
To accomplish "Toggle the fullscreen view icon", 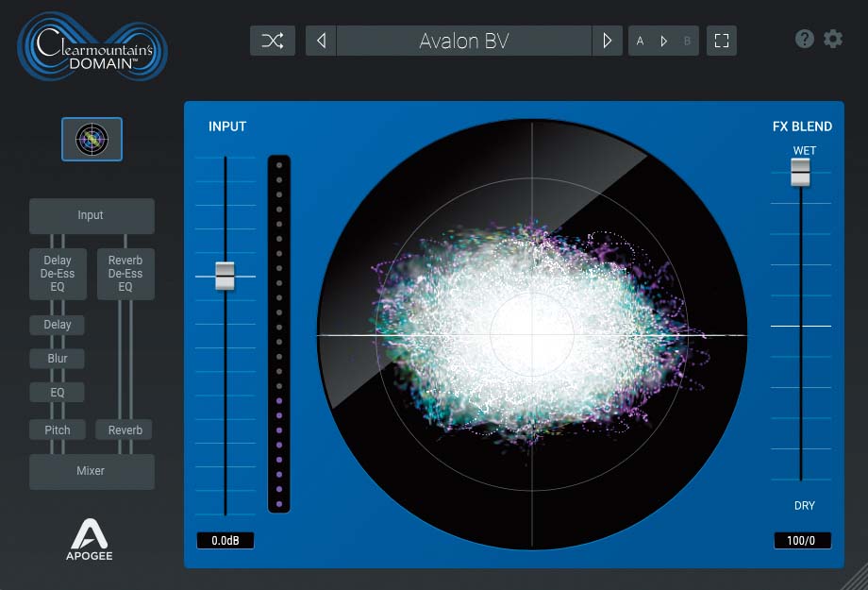I will click(722, 41).
